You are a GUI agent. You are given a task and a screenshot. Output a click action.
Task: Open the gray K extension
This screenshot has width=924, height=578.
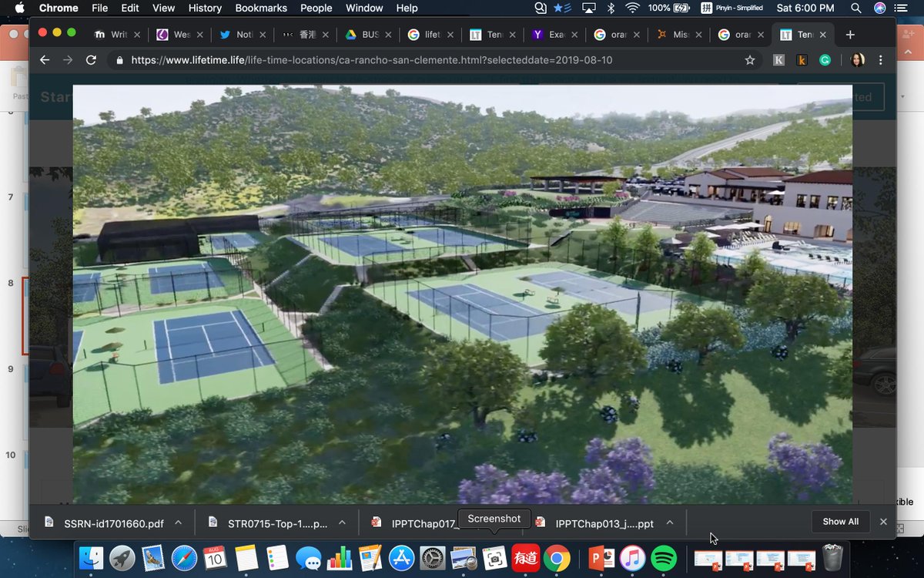pos(778,60)
